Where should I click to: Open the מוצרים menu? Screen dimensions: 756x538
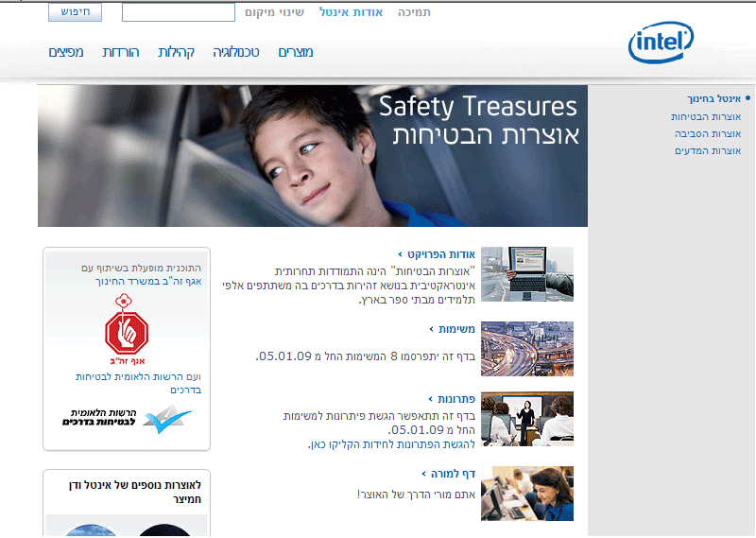coord(296,52)
